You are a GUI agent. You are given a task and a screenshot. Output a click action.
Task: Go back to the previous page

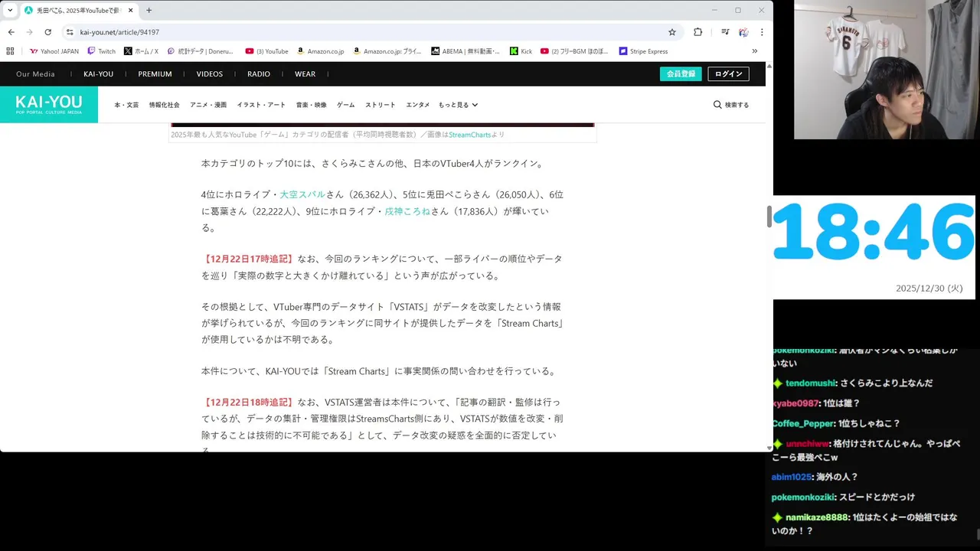pyautogui.click(x=11, y=32)
